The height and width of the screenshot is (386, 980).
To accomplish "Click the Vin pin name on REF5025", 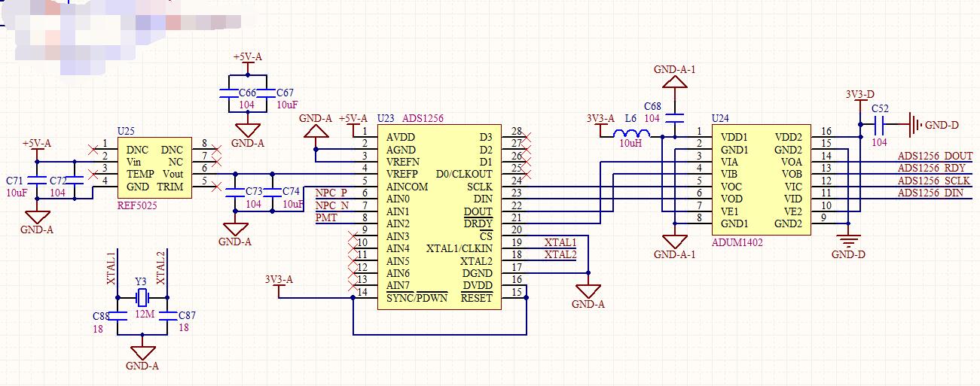I will point(135,162).
